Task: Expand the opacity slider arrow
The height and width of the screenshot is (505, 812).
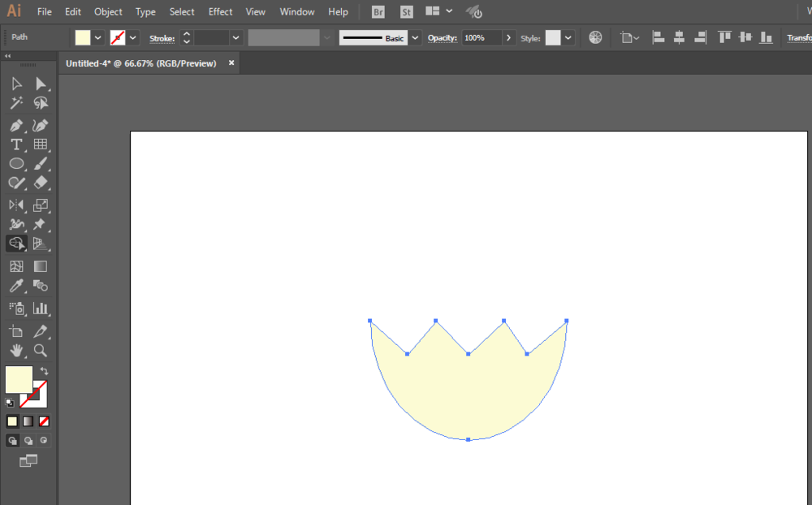Action: 508,38
